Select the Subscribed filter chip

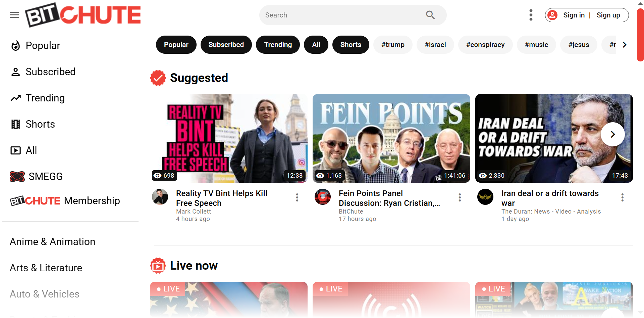click(x=226, y=45)
